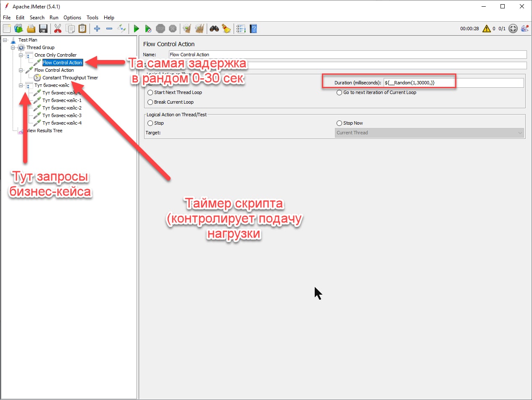Image resolution: width=532 pixels, height=400 pixels.
Task: Select Тут бизнес-кейс-1 sampler
Action: (x=62, y=100)
